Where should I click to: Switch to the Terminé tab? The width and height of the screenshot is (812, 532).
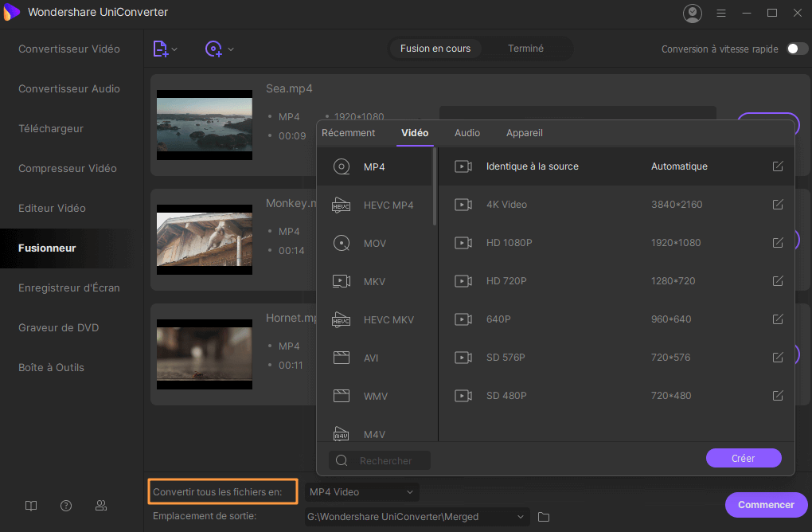tap(525, 49)
